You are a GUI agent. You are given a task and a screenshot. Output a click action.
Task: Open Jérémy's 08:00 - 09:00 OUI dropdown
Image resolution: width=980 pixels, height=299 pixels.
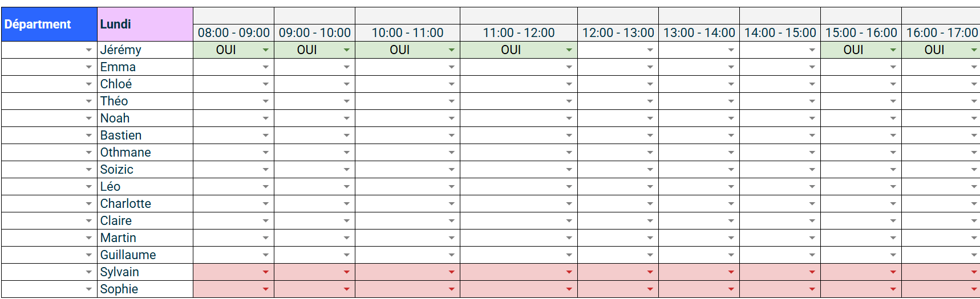234,50
